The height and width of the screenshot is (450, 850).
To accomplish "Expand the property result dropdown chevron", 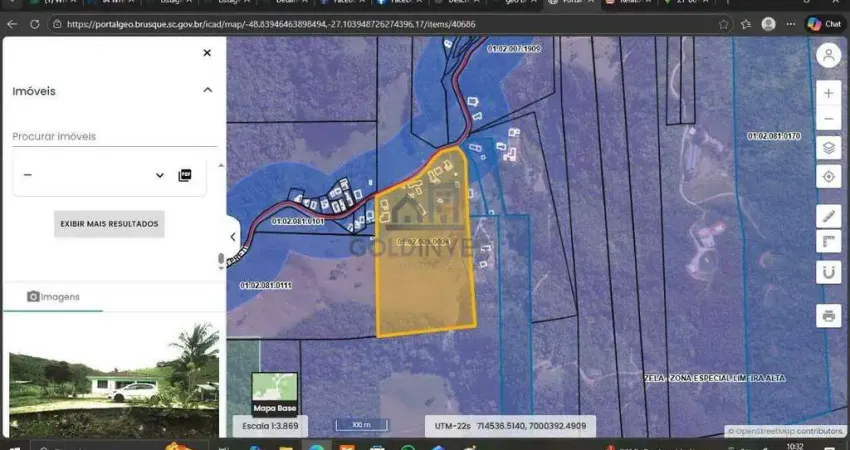I will (x=160, y=175).
